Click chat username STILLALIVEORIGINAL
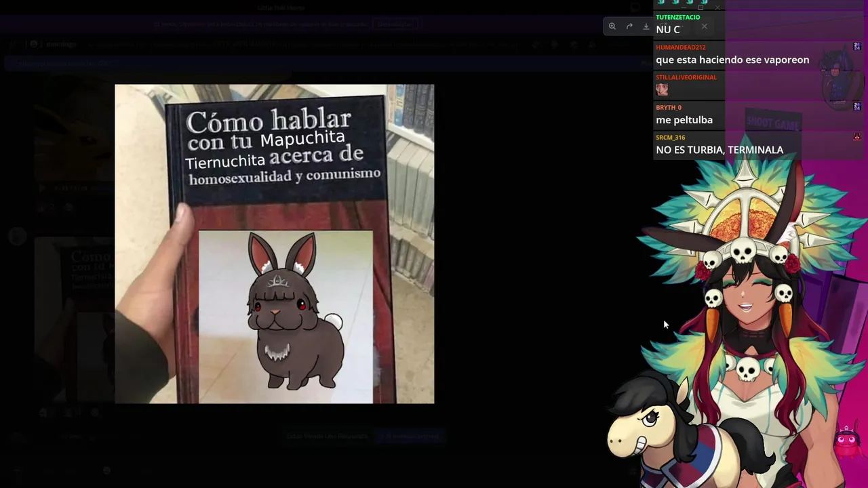868x488 pixels. coord(686,77)
